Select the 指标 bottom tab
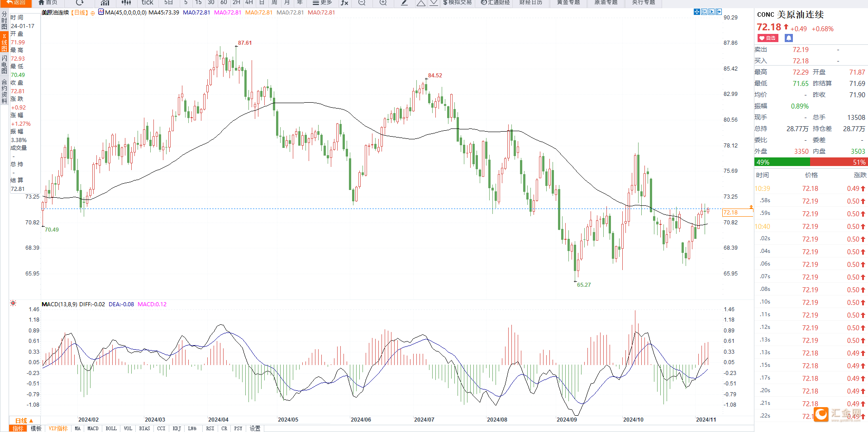The height and width of the screenshot is (432, 868). point(18,428)
